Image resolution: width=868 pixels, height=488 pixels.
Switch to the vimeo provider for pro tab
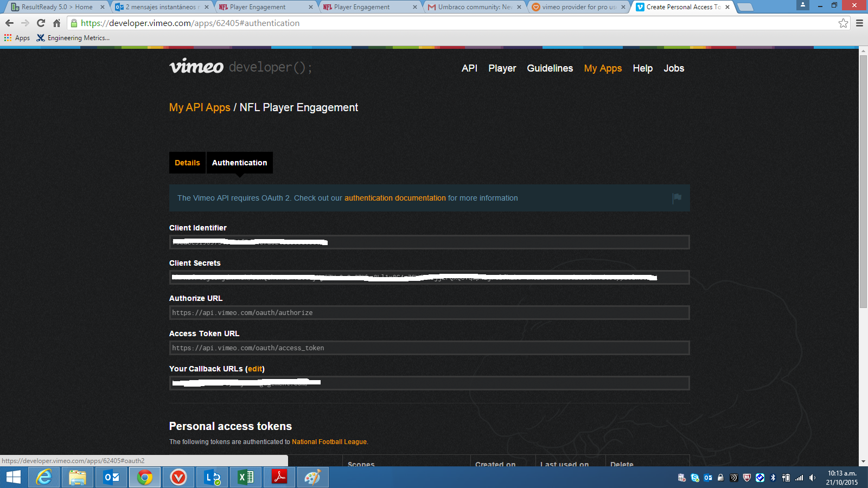[578, 7]
